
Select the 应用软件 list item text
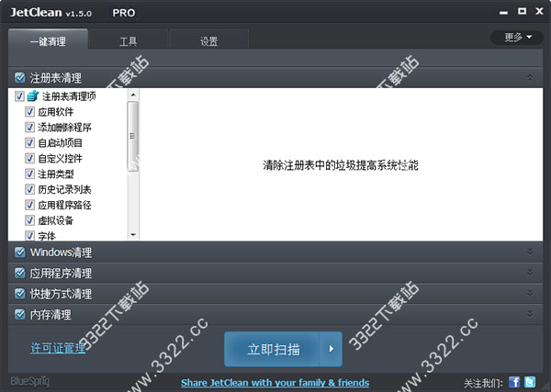56,112
